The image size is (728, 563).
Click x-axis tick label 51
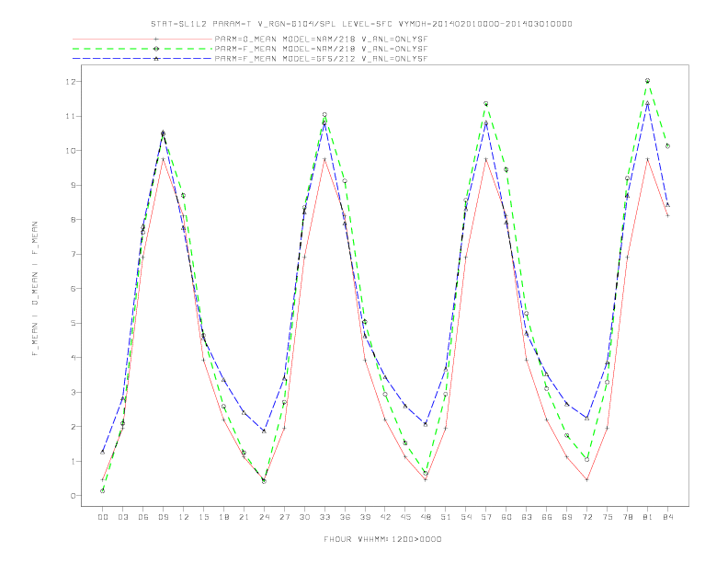pos(446,517)
